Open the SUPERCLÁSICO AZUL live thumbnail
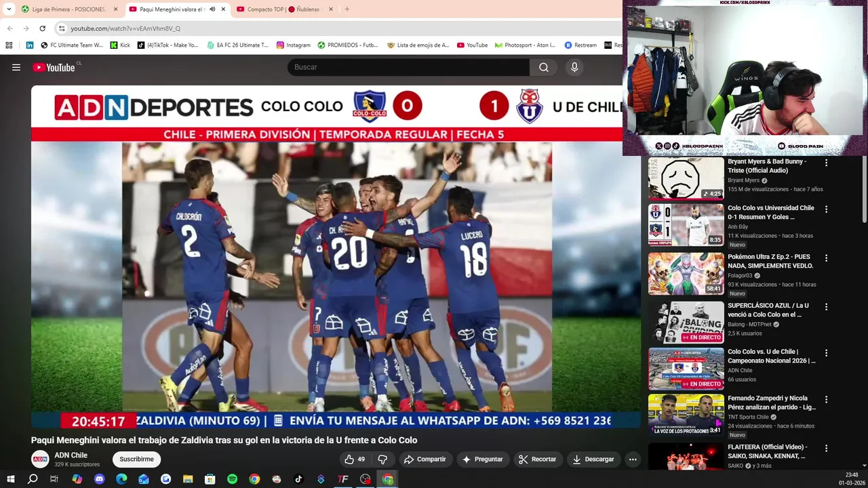This screenshot has width=868, height=488. (x=686, y=323)
